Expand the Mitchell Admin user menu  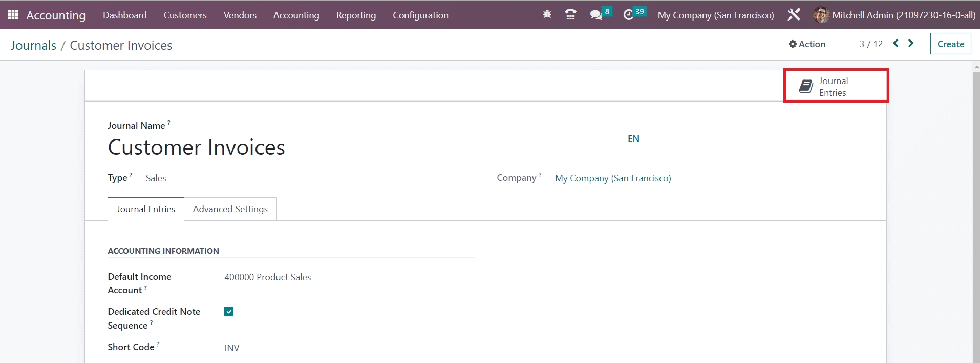tap(894, 15)
